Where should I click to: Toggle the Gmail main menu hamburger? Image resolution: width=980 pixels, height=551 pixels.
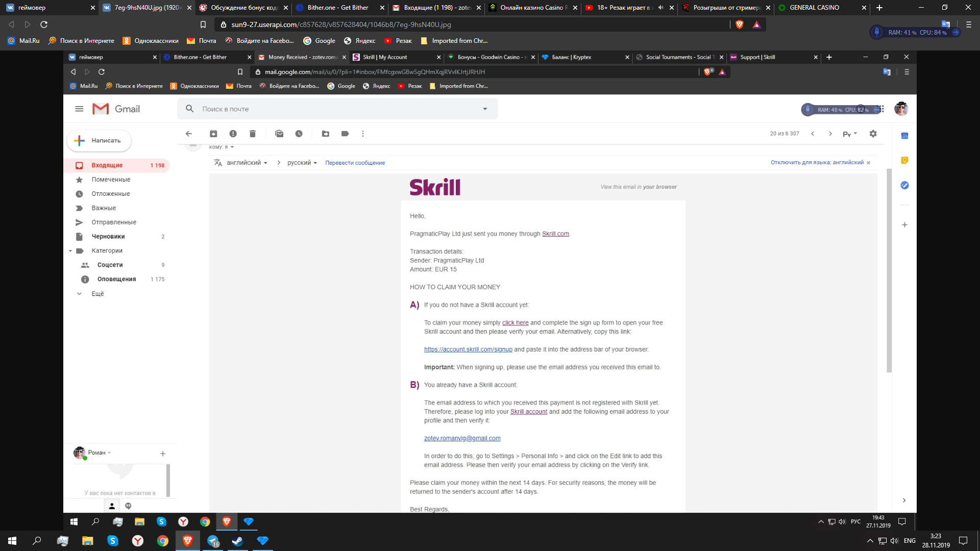pyautogui.click(x=79, y=109)
